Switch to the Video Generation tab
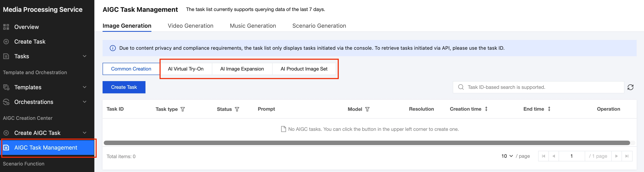Viewport: 644px width, 172px height. tap(190, 26)
